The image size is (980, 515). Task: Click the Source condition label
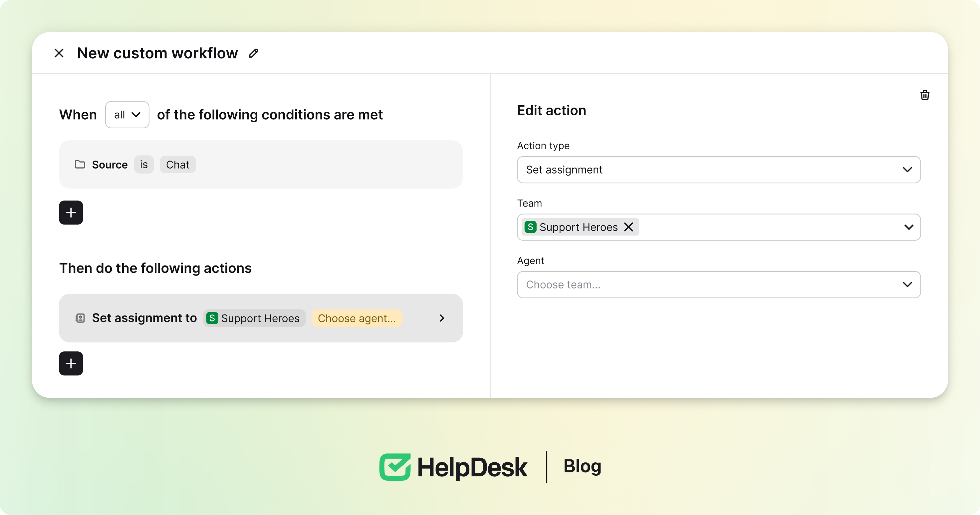[110, 165]
